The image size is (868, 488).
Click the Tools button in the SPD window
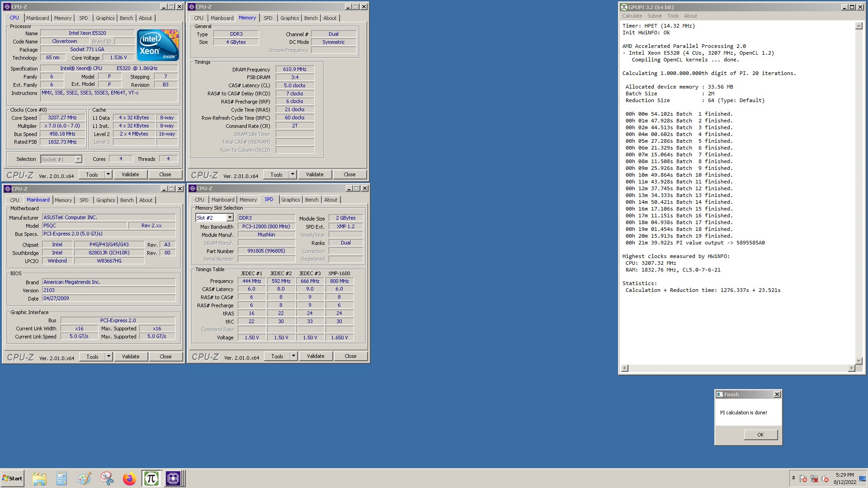(277, 356)
